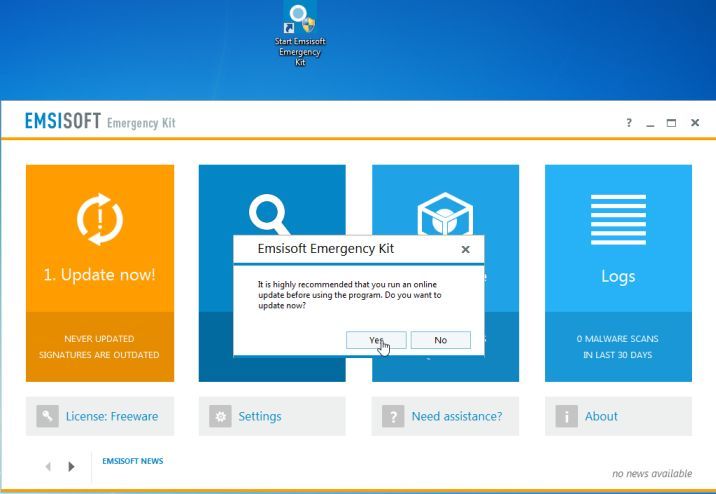Maximize the Emsisoft Emergency Kit window
Viewport: 716px width, 494px height.
(671, 123)
